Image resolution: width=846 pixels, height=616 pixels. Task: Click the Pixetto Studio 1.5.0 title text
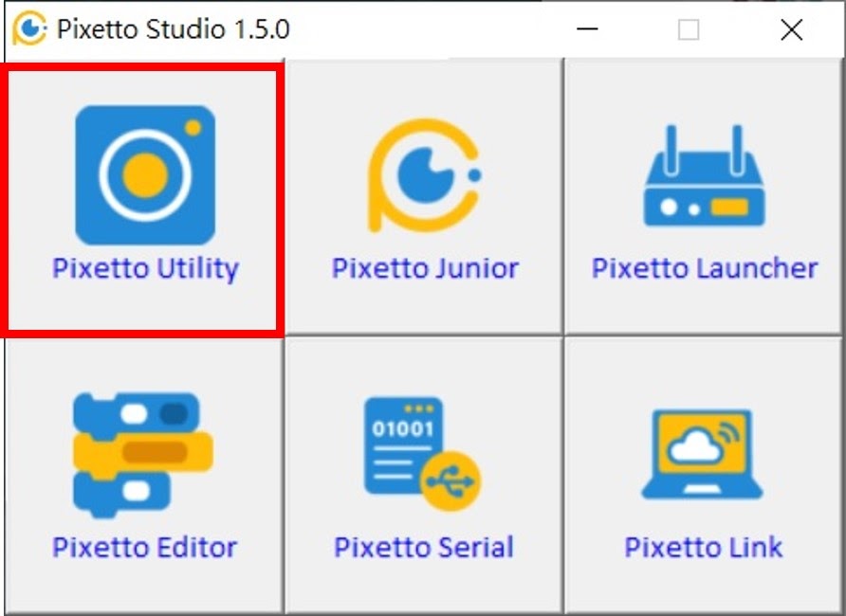(x=174, y=29)
